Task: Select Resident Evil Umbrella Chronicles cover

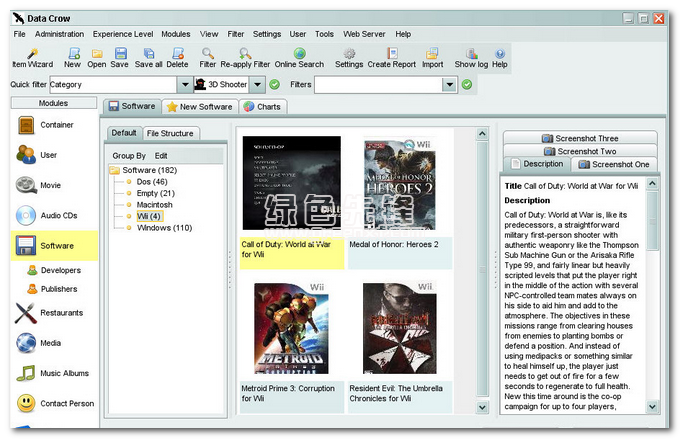Action: [399, 328]
